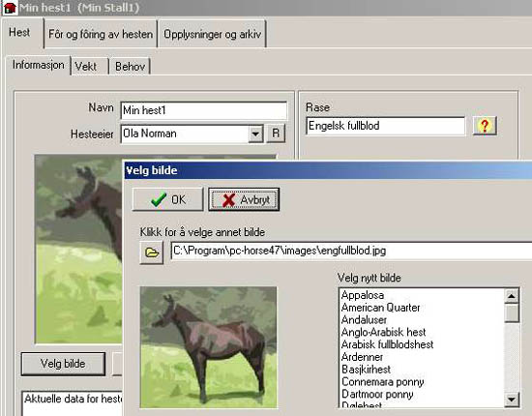Select the Behov sub-tab
The width and height of the screenshot is (532, 416).
(130, 66)
